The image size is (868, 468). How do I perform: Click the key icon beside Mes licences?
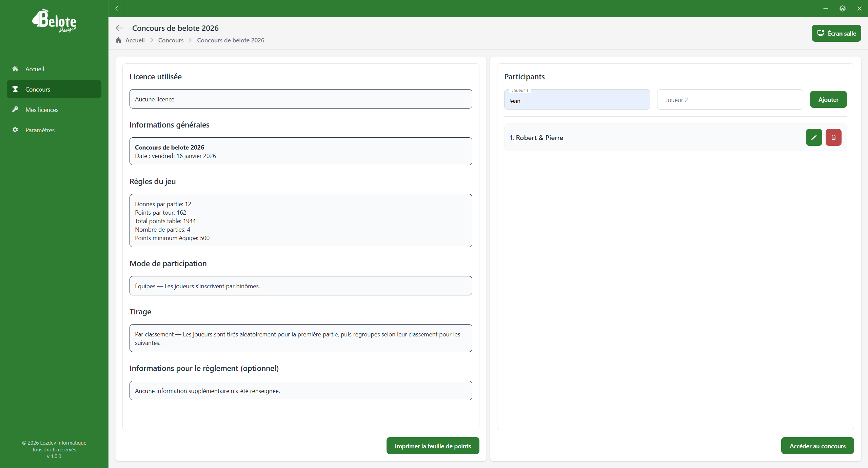click(x=15, y=110)
